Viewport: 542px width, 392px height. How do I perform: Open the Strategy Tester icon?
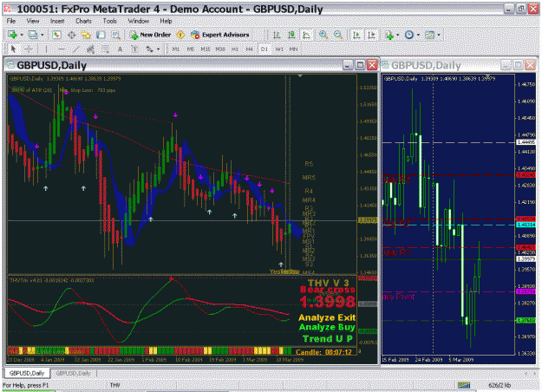pos(115,35)
